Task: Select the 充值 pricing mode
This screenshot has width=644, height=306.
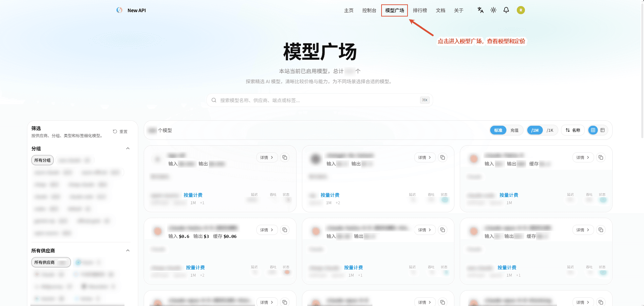Action: [514, 130]
